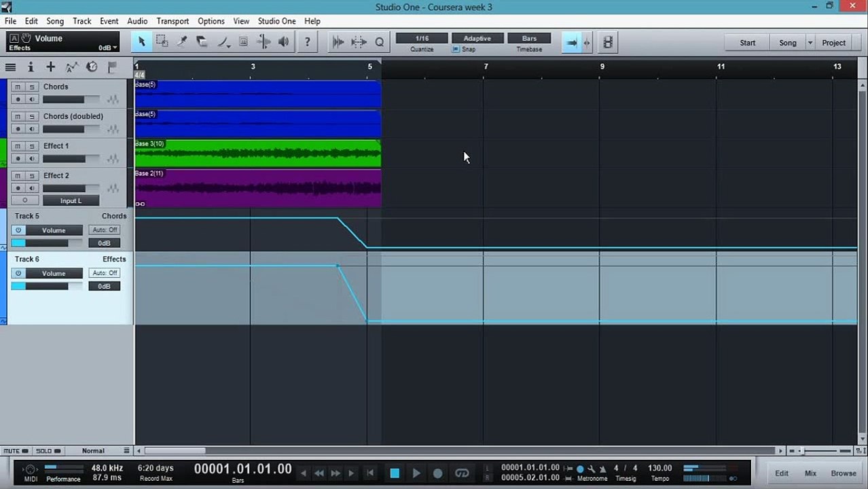
Task: Select the Arrow tool
Action: click(142, 42)
